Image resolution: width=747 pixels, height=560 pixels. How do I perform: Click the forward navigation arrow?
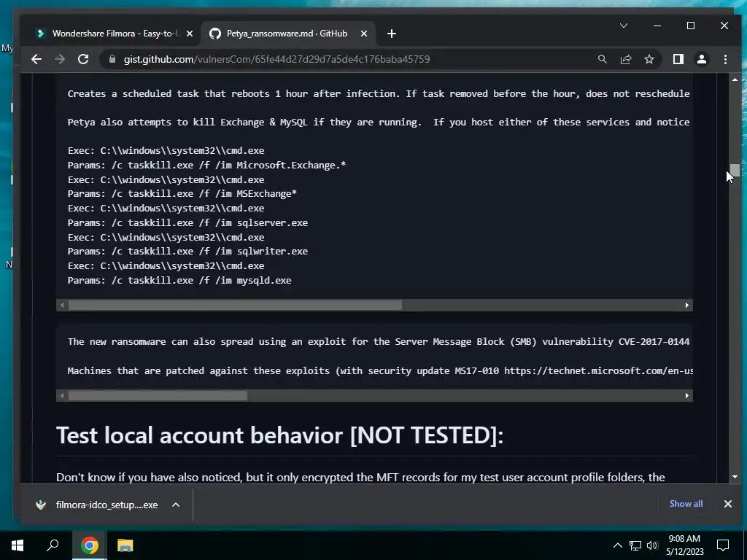[60, 59]
